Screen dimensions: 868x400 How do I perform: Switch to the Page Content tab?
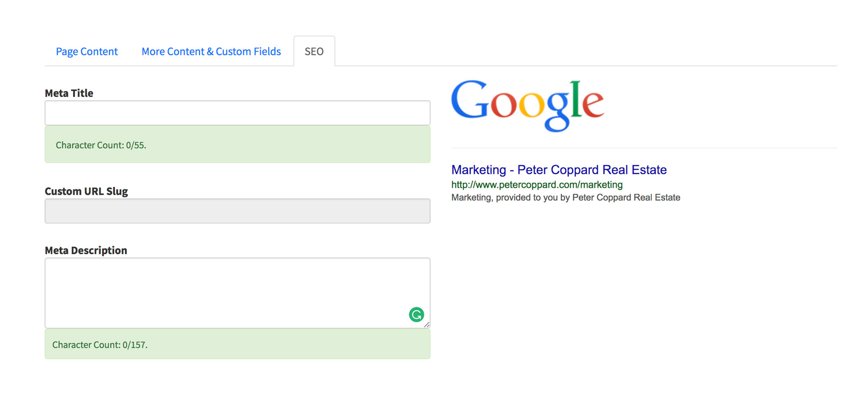87,51
